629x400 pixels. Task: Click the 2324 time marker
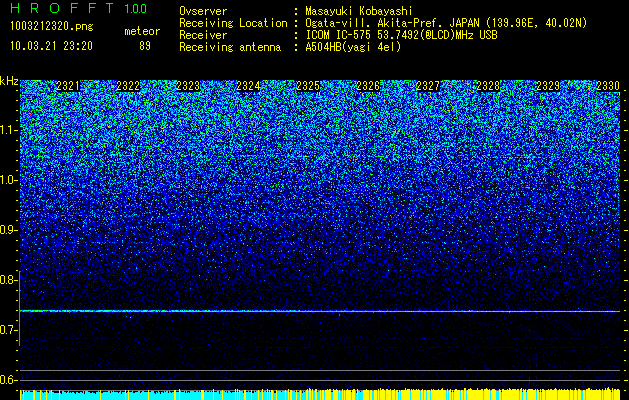tap(248, 86)
